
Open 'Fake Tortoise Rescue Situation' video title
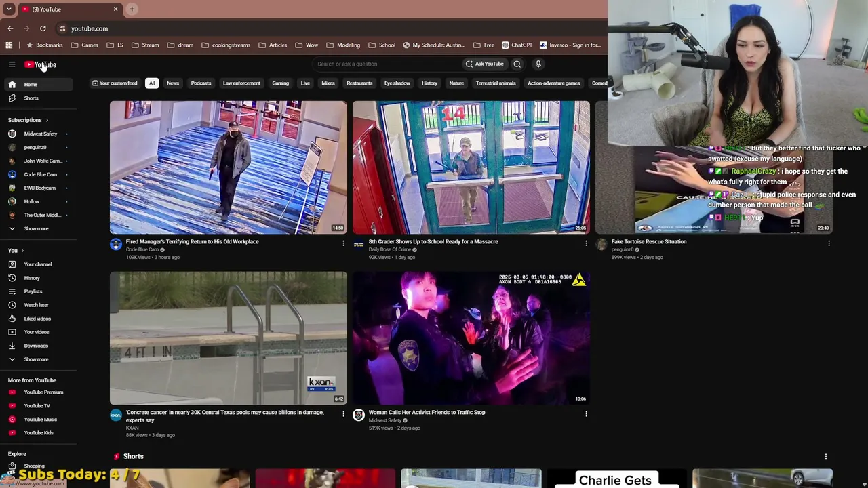[x=649, y=242]
